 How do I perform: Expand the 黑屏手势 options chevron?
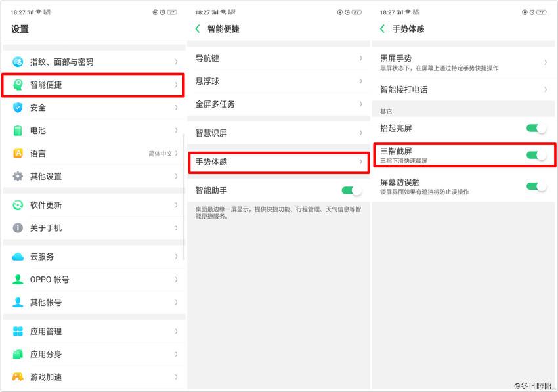544,61
